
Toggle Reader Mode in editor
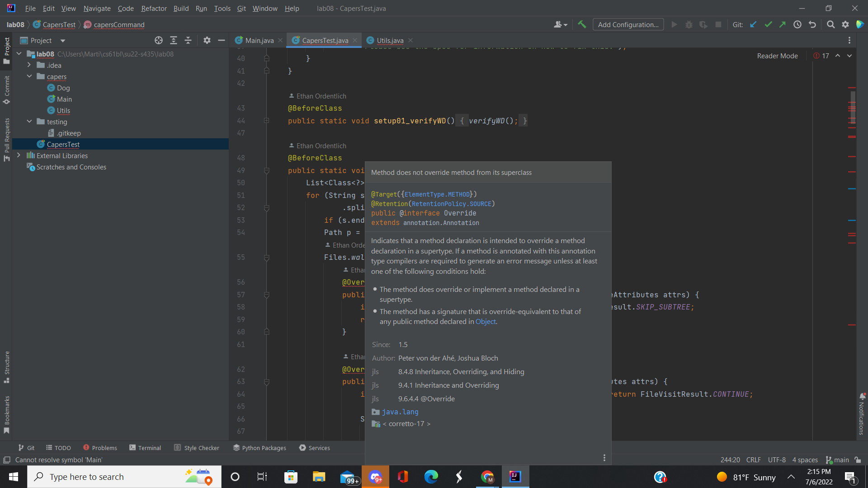click(777, 56)
